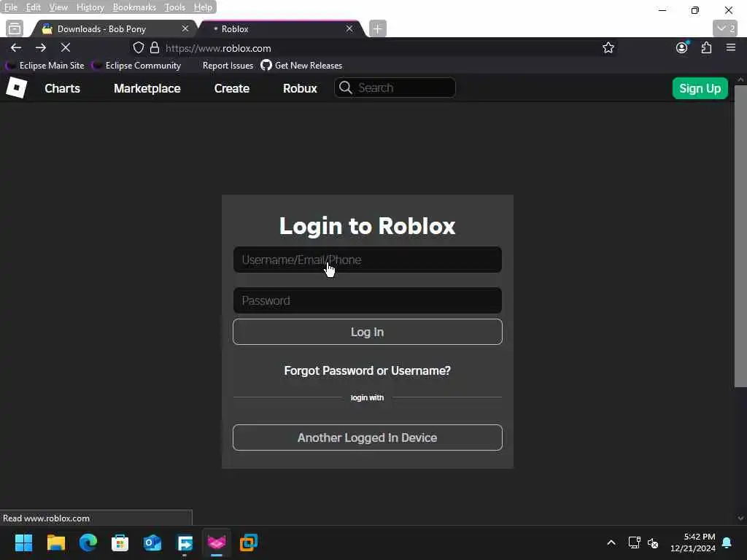Close the Roblox tab
The image size is (747, 560).
(349, 28)
